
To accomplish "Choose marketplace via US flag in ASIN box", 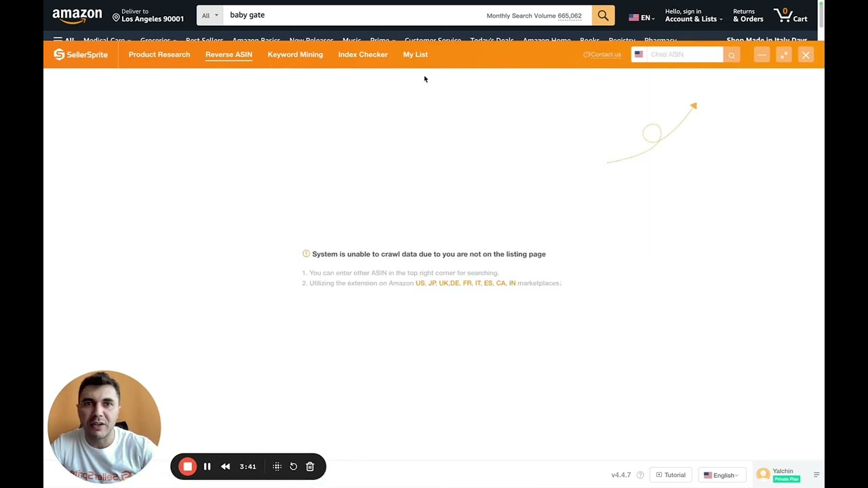I will (x=639, y=54).
